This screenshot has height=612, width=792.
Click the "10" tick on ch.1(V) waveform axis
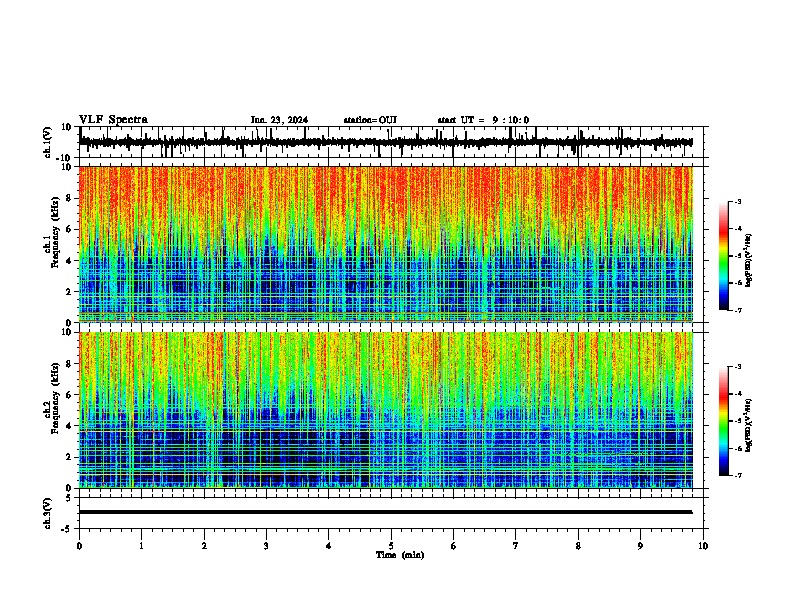[68, 127]
